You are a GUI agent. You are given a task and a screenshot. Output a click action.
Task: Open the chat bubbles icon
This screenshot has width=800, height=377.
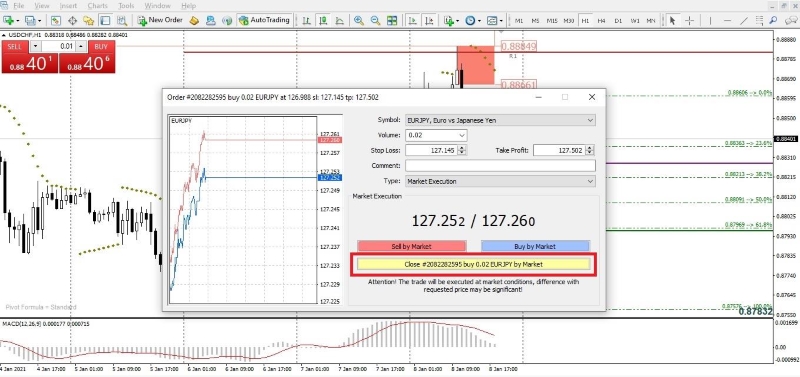coord(790,20)
